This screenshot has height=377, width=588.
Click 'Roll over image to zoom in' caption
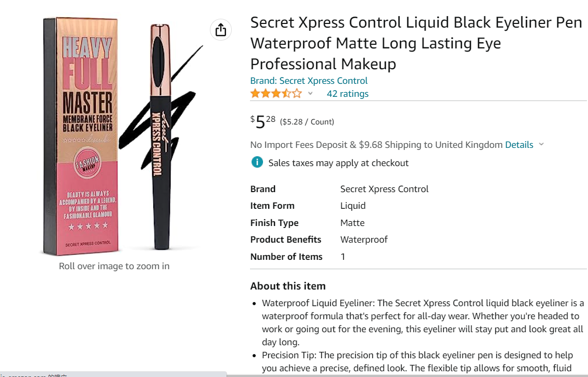(114, 266)
